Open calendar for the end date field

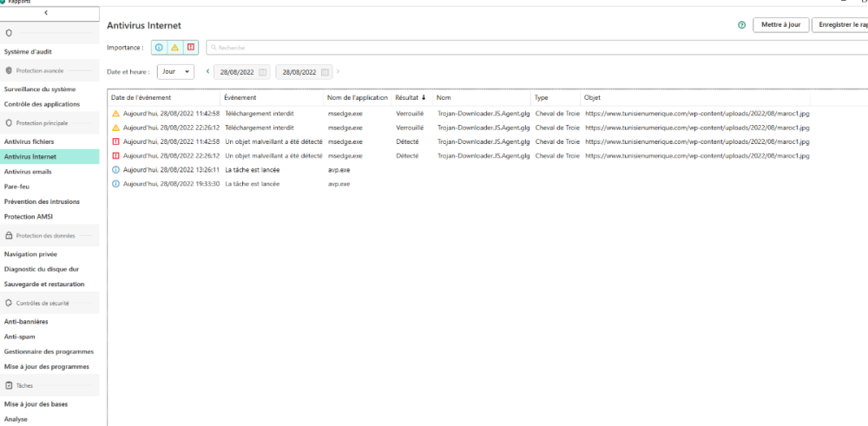(325, 72)
